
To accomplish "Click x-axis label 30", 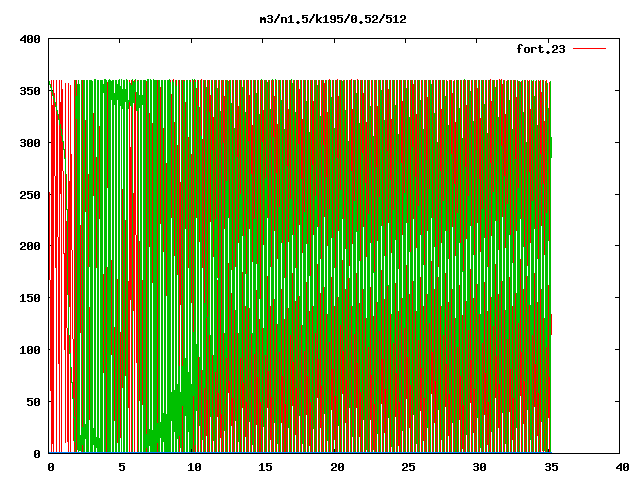I will coord(480,467).
